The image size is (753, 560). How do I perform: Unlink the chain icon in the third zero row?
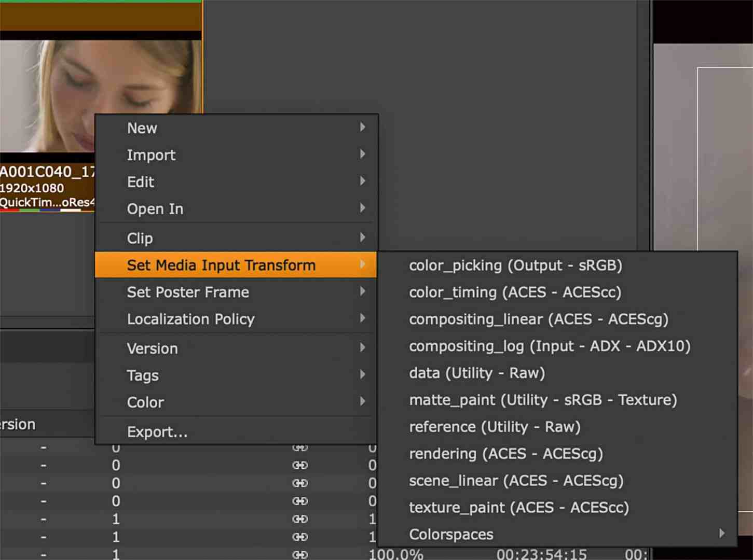click(300, 483)
